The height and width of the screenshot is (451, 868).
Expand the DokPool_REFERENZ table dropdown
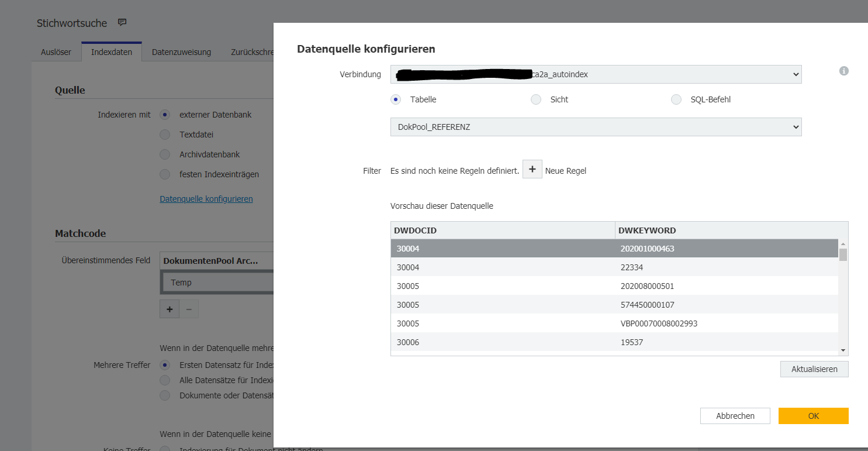[596, 127]
